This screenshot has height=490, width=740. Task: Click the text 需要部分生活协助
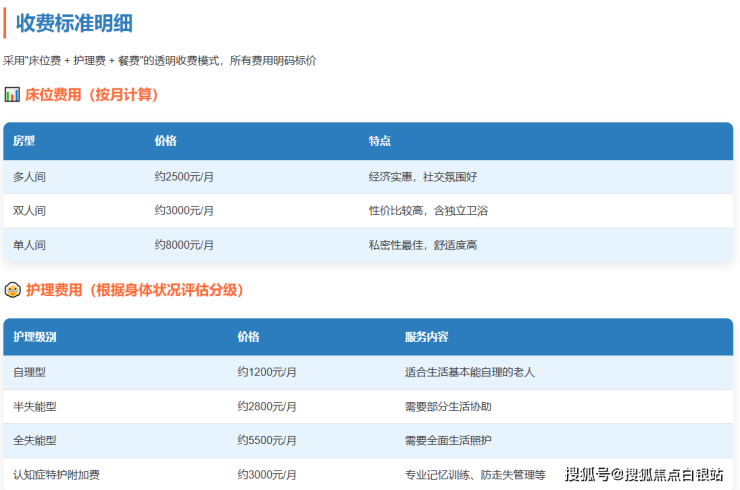[x=448, y=406]
